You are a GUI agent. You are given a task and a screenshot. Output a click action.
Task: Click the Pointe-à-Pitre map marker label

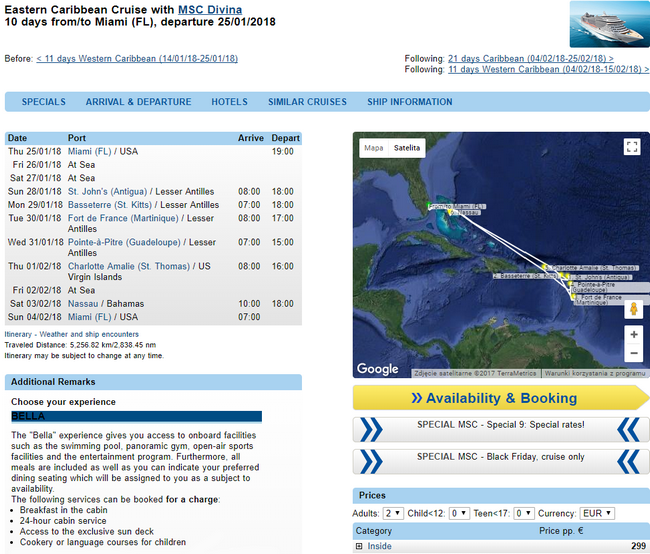click(x=609, y=287)
